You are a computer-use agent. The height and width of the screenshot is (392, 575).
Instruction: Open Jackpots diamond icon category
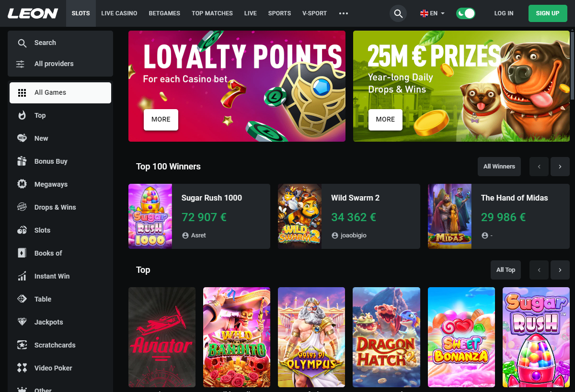(22, 322)
